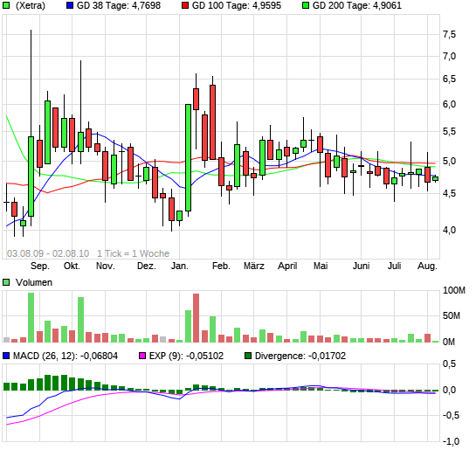Screen dimensions: 476x450
Task: Click the blue GD 38 Tage swatch
Action: [70, 5]
